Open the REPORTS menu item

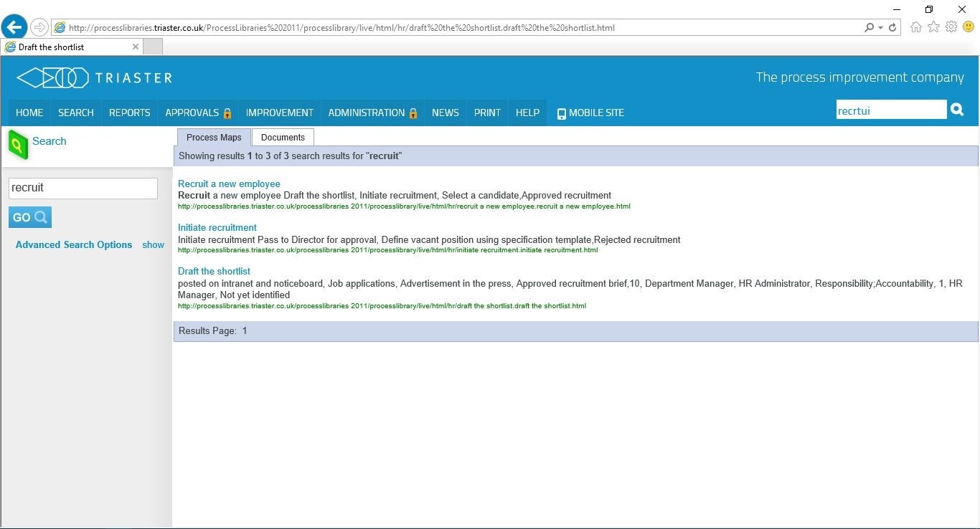pyautogui.click(x=129, y=113)
